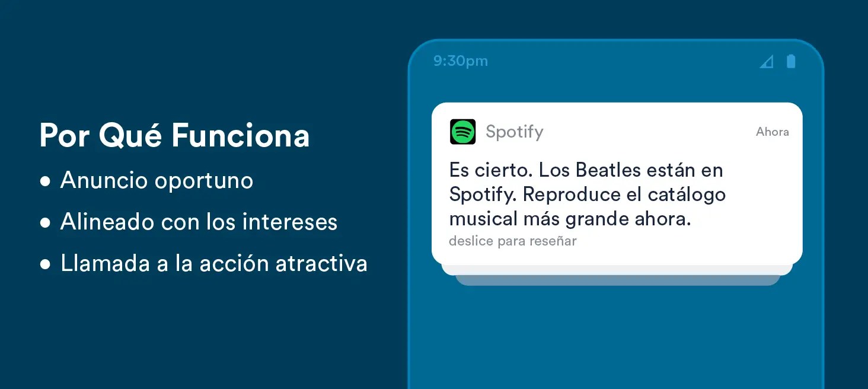Tap the "Es cierto. Los Beatles" first line
The height and width of the screenshot is (389, 868).
[586, 171]
